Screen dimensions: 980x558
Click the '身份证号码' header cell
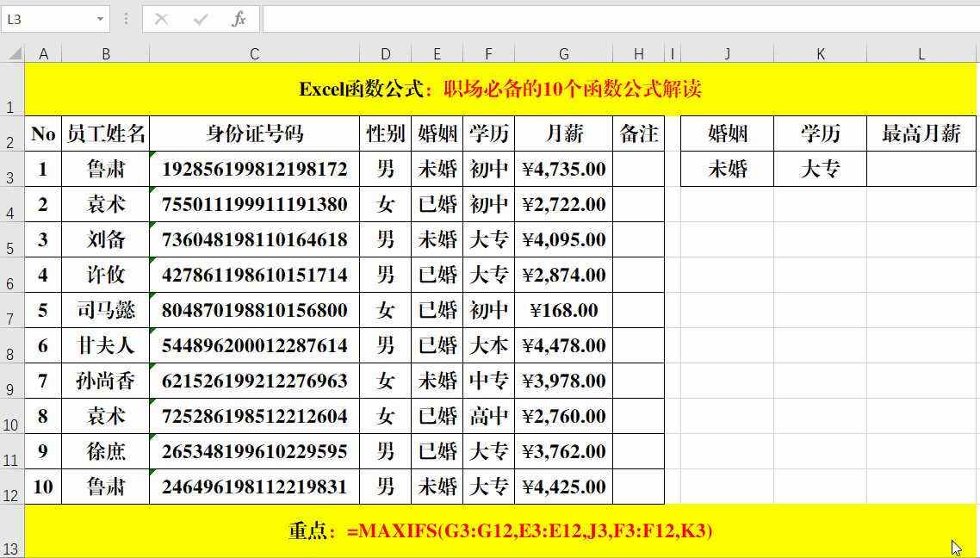254,133
